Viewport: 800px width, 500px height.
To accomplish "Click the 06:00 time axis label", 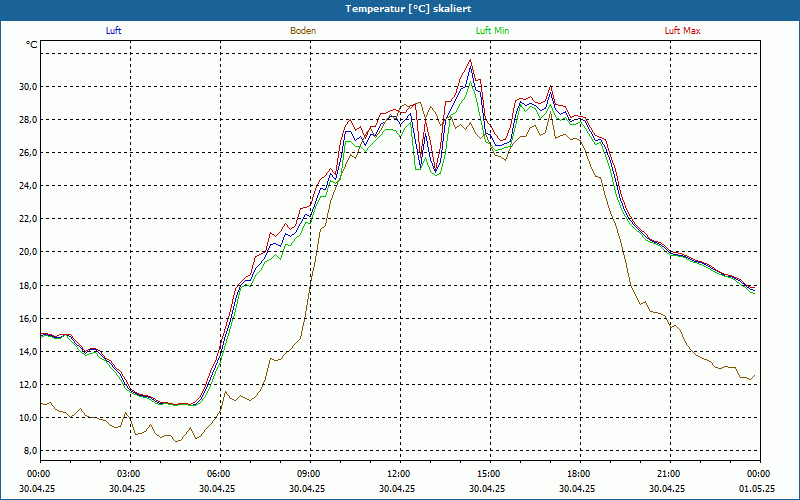I will 217,474.
